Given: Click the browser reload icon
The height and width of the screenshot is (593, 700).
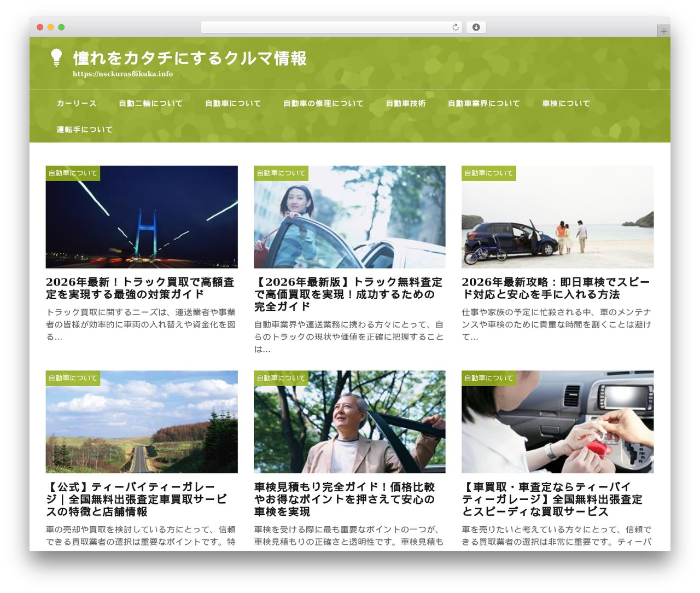Looking at the screenshot, I should [456, 27].
